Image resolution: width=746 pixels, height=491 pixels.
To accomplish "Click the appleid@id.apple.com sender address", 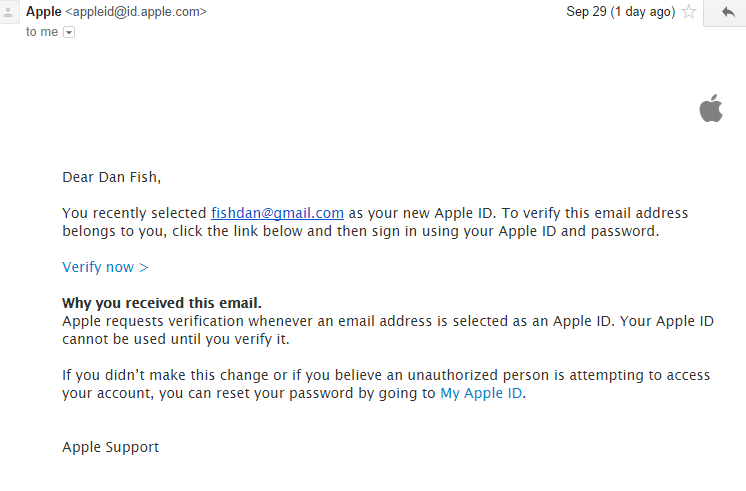I will point(136,11).
